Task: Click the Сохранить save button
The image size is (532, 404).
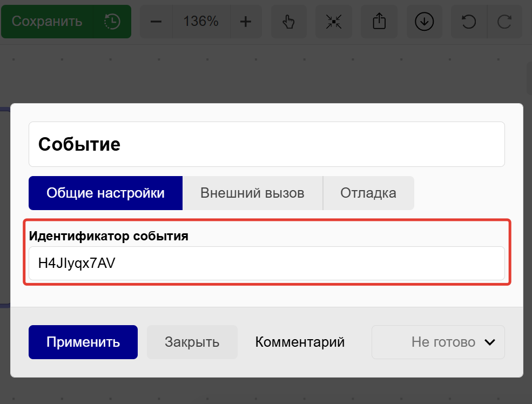Action: [48, 22]
